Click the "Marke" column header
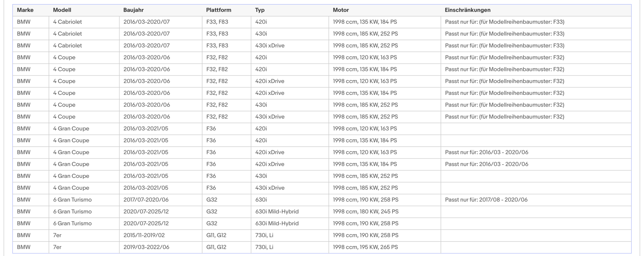Viewport: 644px width, 256px height. (x=25, y=10)
